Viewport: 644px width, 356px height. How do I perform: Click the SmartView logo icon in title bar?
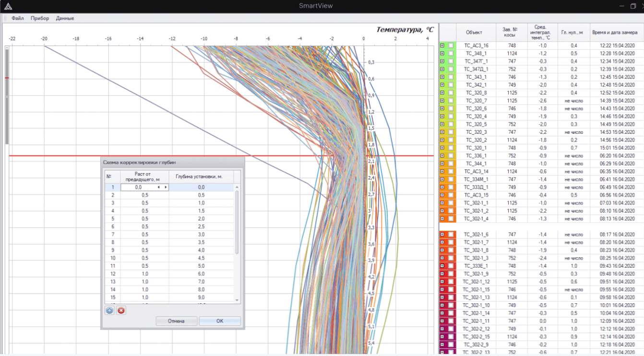[x=8, y=6]
